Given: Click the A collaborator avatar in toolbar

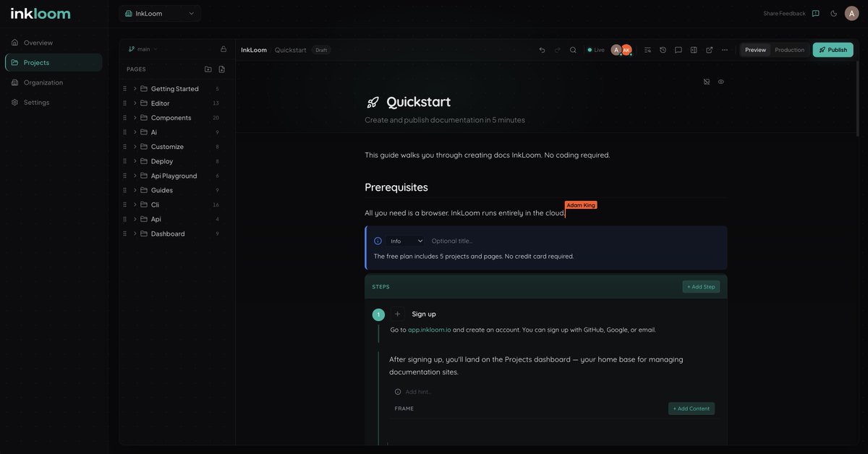Looking at the screenshot, I should click(x=616, y=50).
